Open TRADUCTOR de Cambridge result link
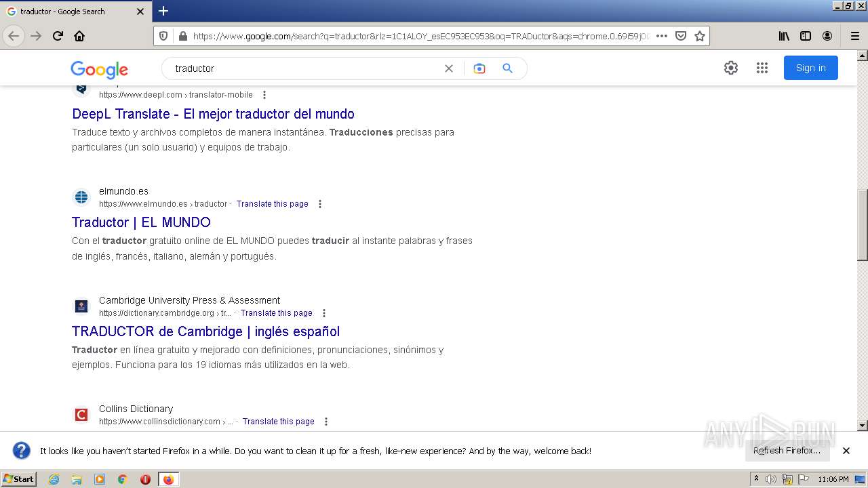Image resolution: width=868 pixels, height=488 pixels. point(205,331)
